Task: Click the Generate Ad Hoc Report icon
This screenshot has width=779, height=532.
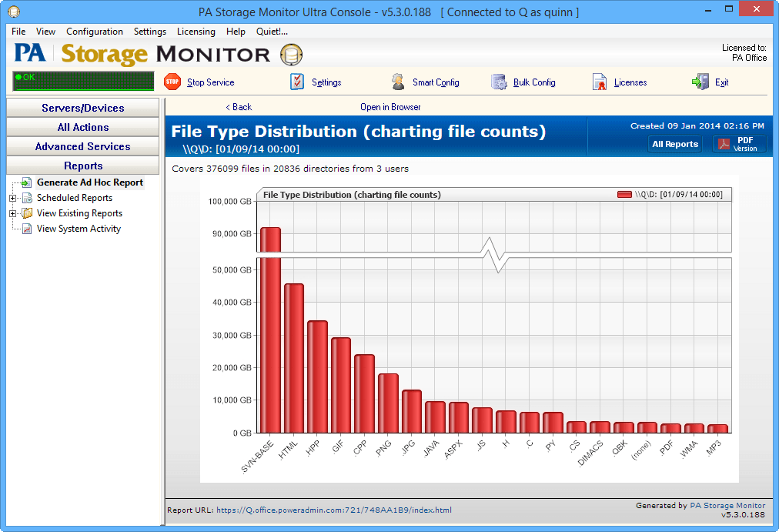Action: [27, 182]
